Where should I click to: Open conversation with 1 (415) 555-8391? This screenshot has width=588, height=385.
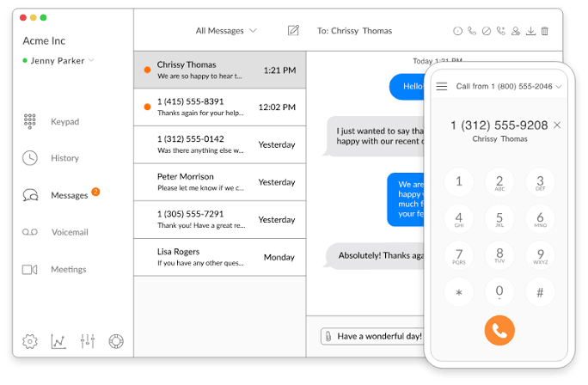point(220,107)
